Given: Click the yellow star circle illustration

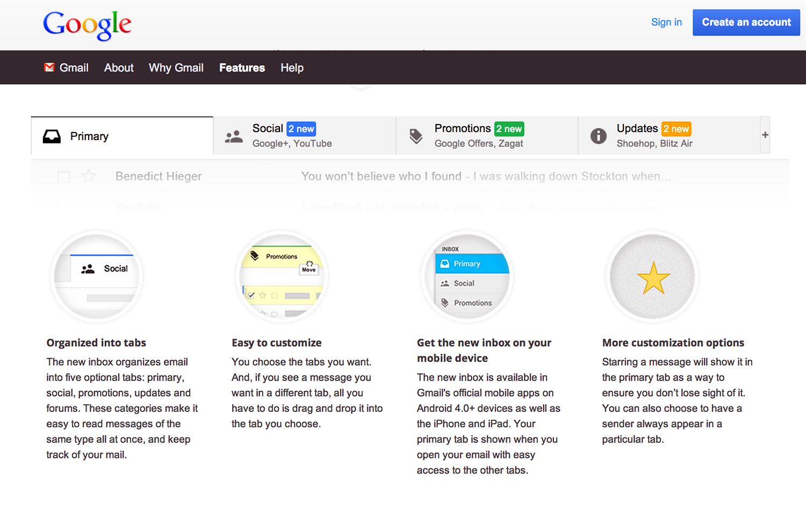Looking at the screenshot, I should pyautogui.click(x=652, y=277).
